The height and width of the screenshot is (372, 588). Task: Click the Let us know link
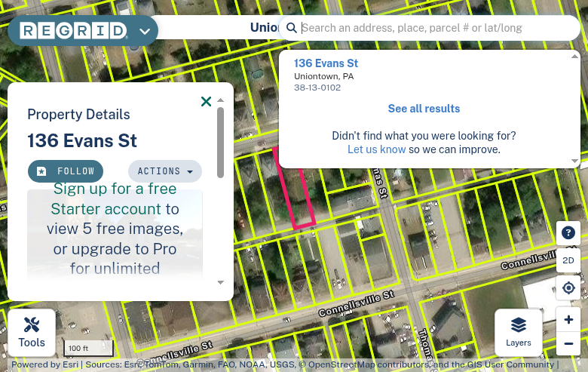(x=376, y=149)
